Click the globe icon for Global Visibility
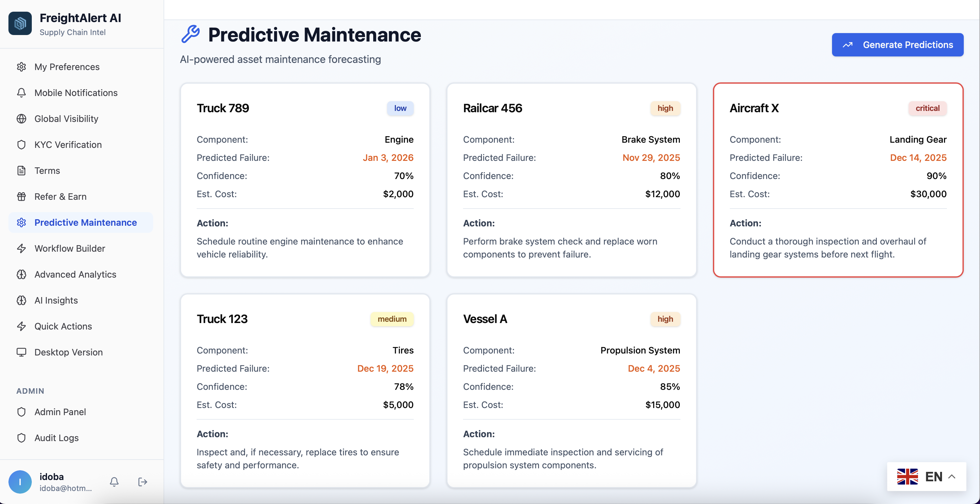 [21, 119]
